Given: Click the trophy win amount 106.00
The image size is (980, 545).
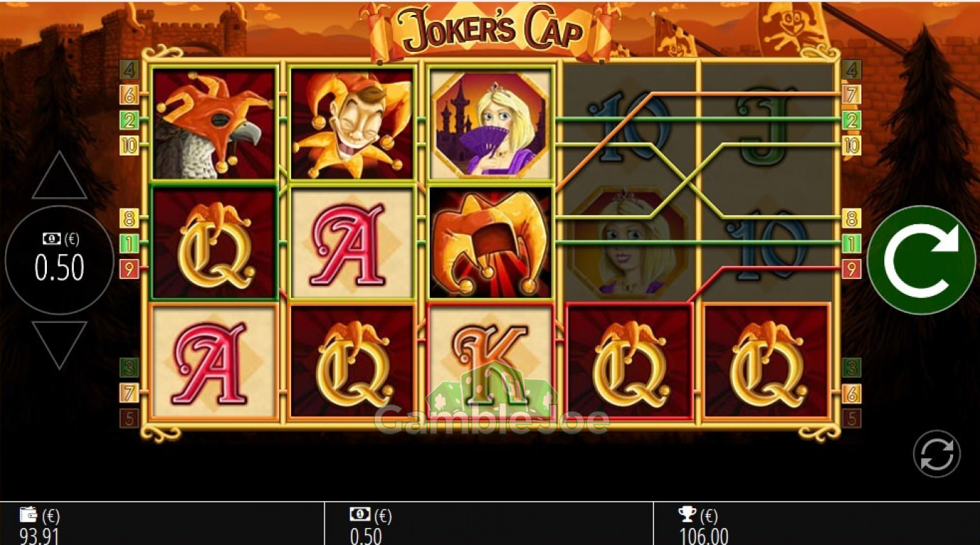Looking at the screenshot, I should [703, 525].
